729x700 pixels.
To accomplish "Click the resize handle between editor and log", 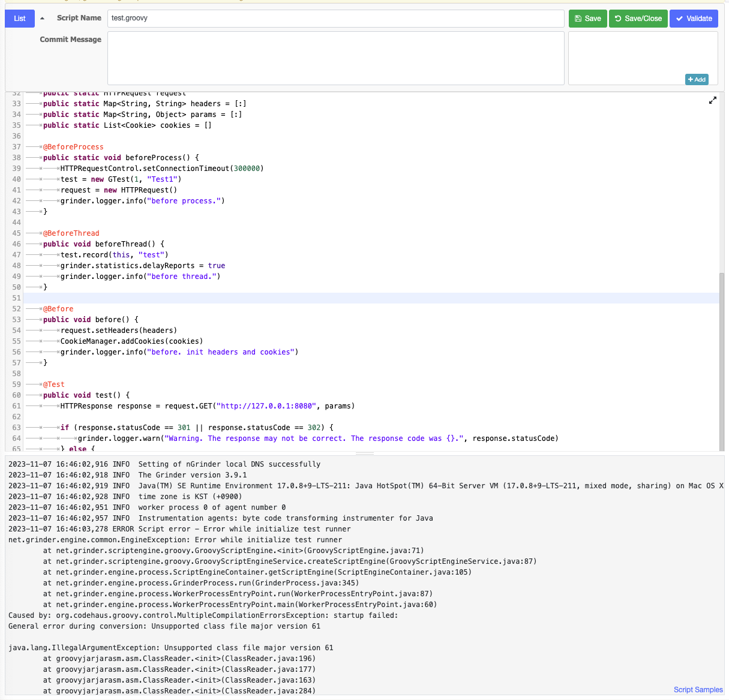I will pyautogui.click(x=365, y=453).
